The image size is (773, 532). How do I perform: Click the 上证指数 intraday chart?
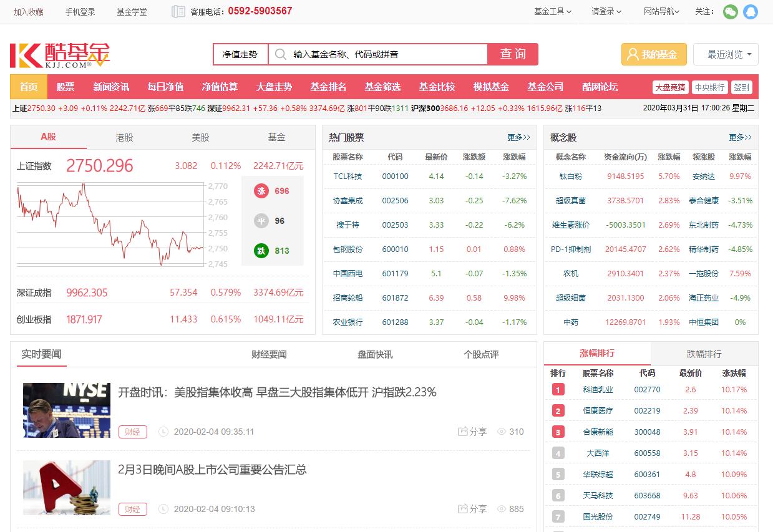click(x=110, y=225)
